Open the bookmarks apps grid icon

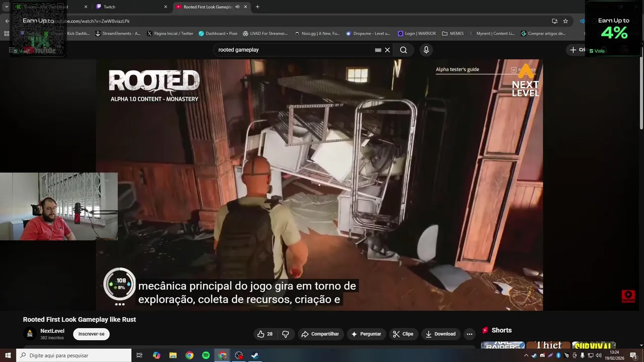point(7,34)
